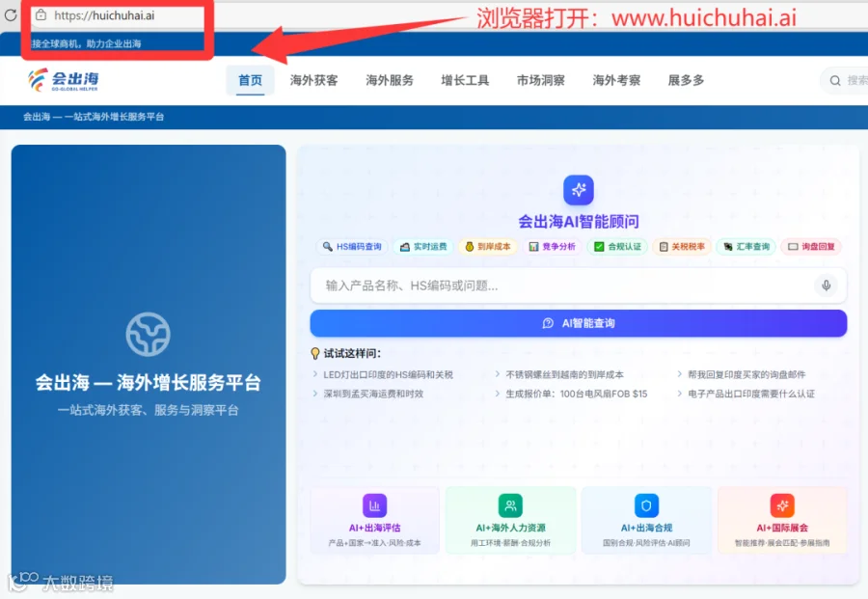This screenshot has height=599, width=868.
Task: Choose suggestion LED灯出口印度的HS编码和关税
Action: tap(388, 375)
